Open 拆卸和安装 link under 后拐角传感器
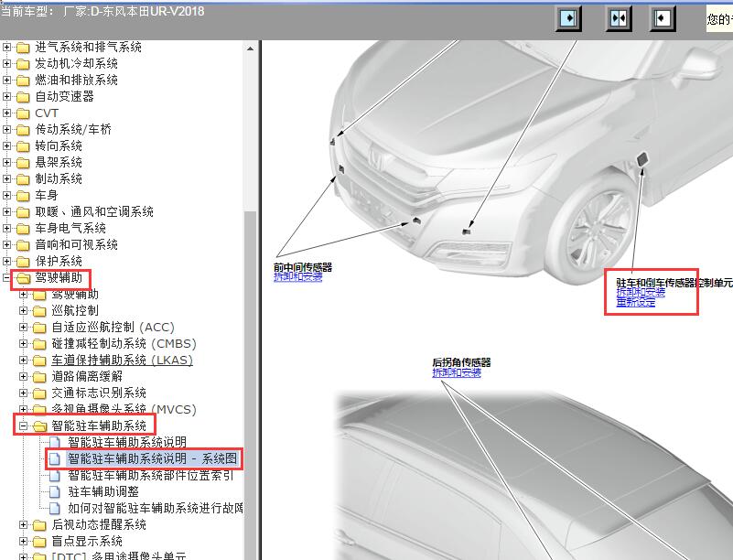This screenshot has width=733, height=560. click(x=457, y=372)
